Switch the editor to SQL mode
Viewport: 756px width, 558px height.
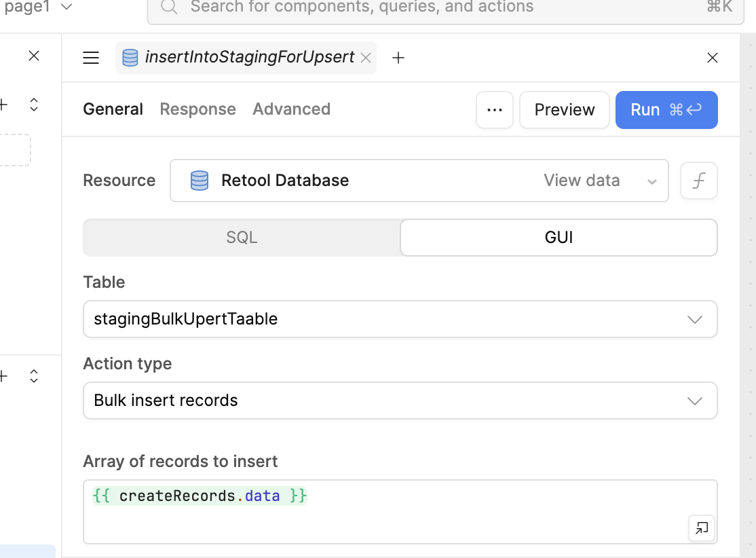242,238
